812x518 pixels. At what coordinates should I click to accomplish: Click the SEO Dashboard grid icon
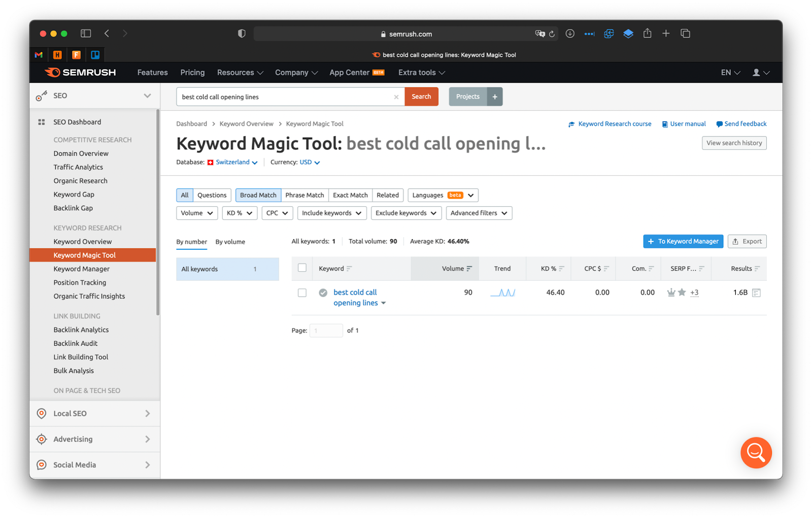42,122
